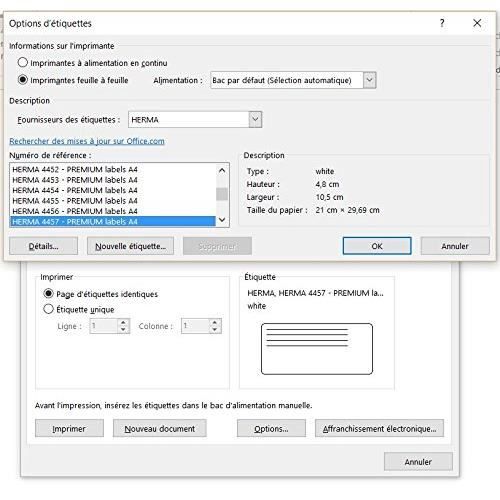This screenshot has width=500, height=500.
Task: Select Page d'étiquettes identiques option
Action: [x=48, y=293]
